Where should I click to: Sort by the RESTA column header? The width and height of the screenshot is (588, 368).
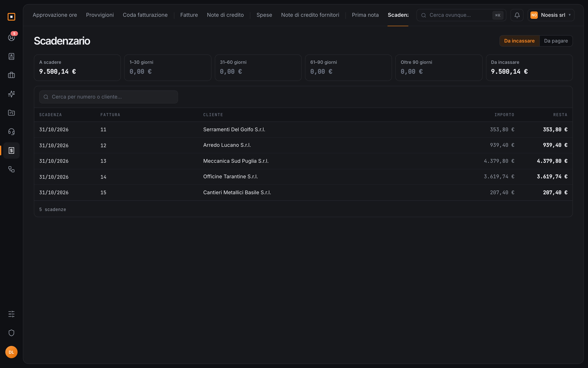560,115
